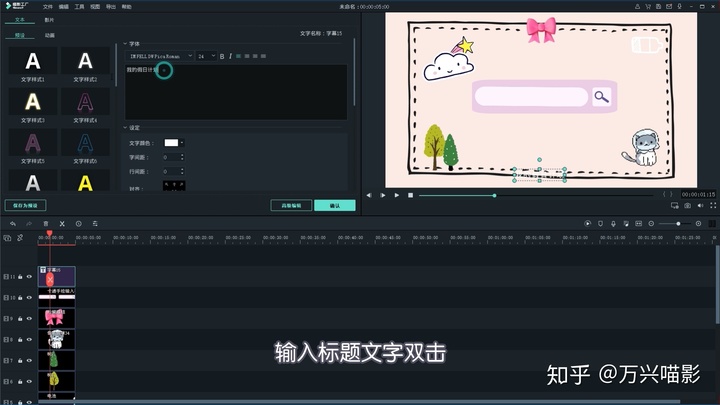Add a marker with the shield icon

(600, 224)
